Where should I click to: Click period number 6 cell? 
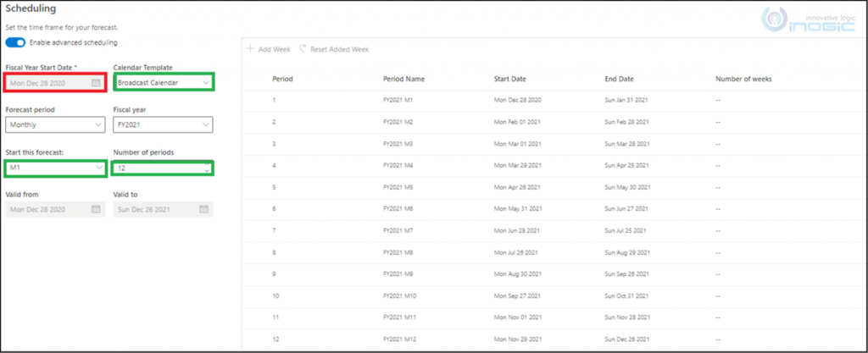(274, 209)
